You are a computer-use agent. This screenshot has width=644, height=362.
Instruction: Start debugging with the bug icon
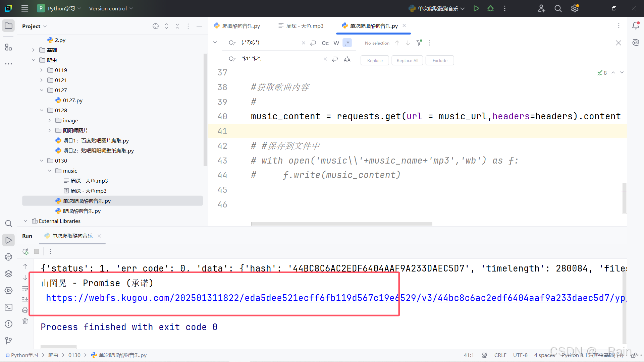click(x=490, y=8)
